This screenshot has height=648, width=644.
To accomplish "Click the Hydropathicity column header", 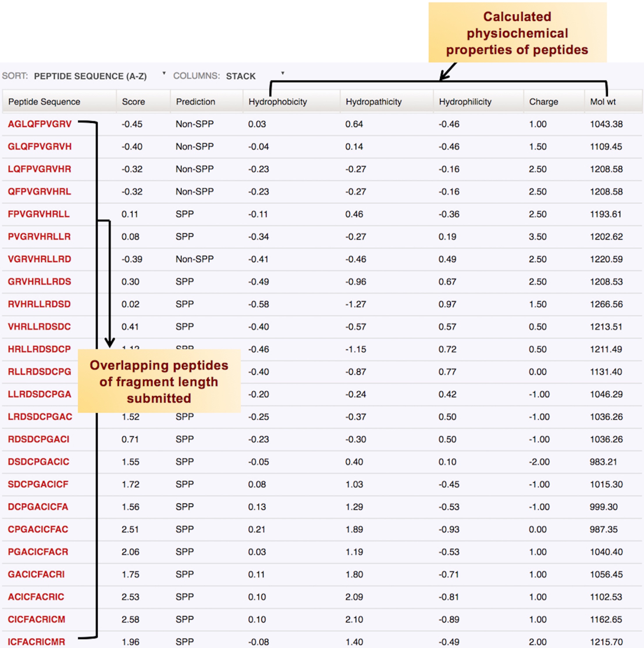I will tap(373, 102).
